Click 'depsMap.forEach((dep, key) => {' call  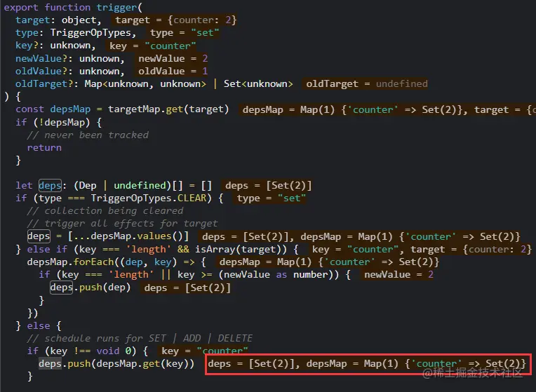116,262
